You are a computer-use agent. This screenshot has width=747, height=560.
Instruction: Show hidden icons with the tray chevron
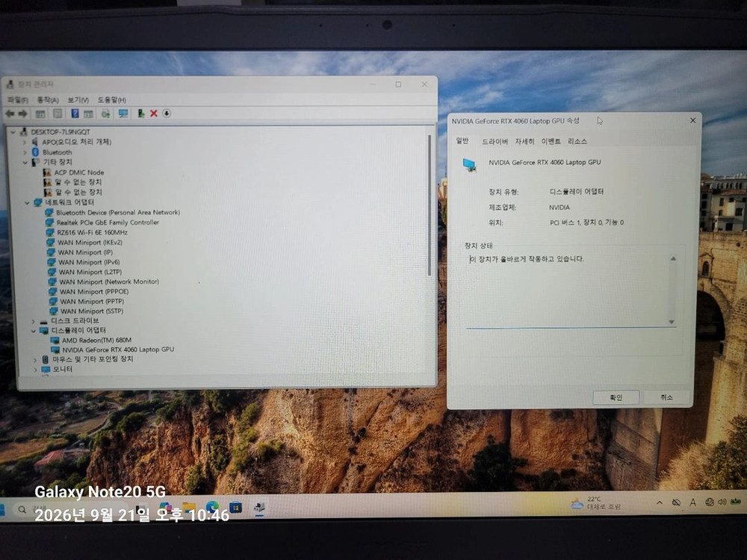point(660,503)
